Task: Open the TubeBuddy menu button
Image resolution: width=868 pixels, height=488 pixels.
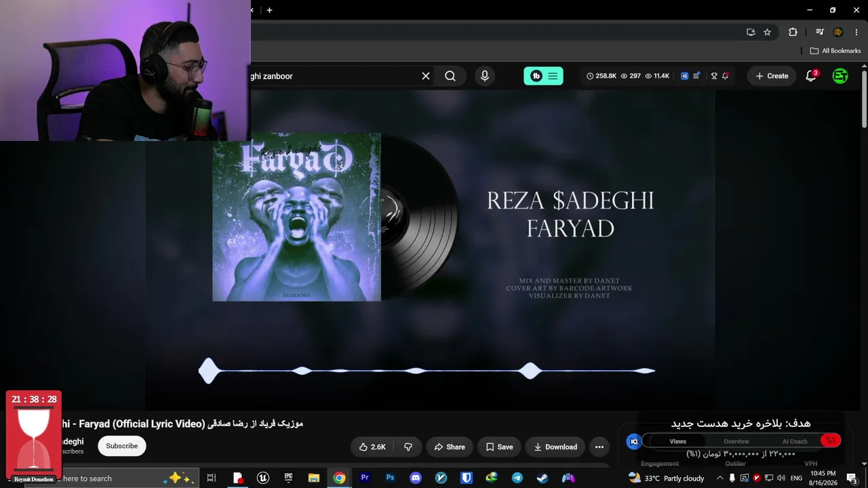Action: pyautogui.click(x=543, y=76)
